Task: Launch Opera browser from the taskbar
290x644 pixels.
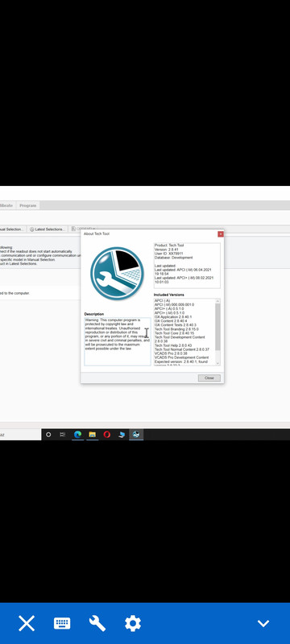Action: 107,434
